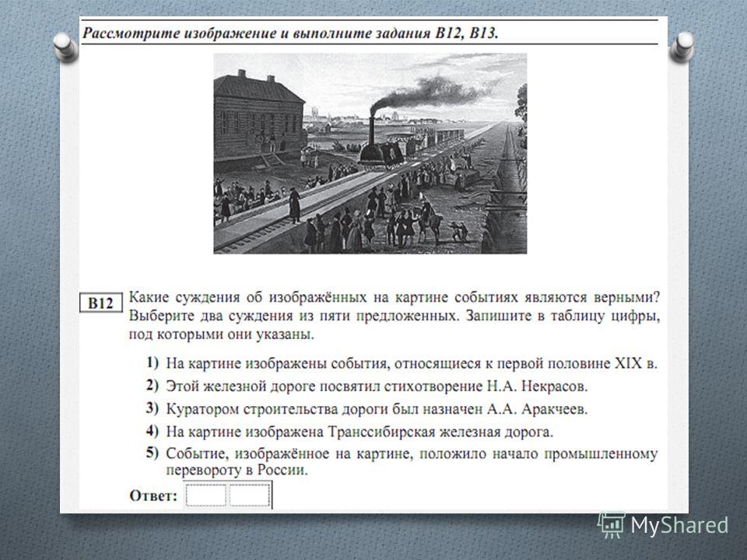Select statement 4 about Транссибирская железная дорога
This screenshot has height=560, width=747.
click(x=349, y=432)
